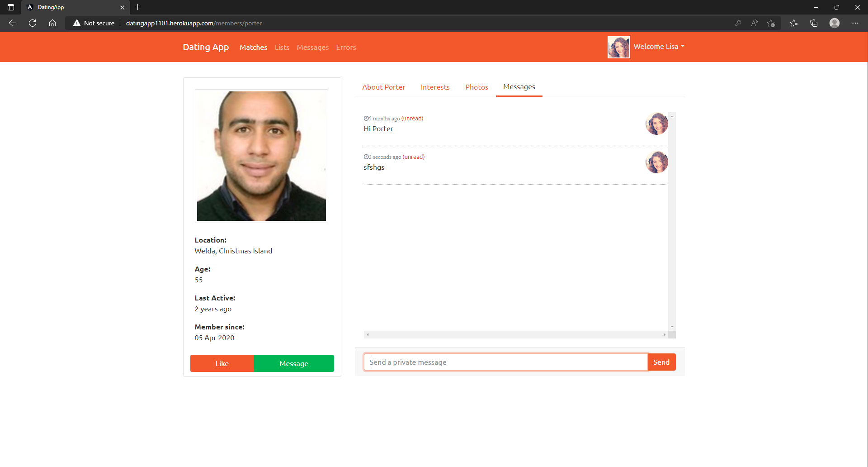Open the browser home page
Screen dimensions: 868x467
tap(52, 23)
